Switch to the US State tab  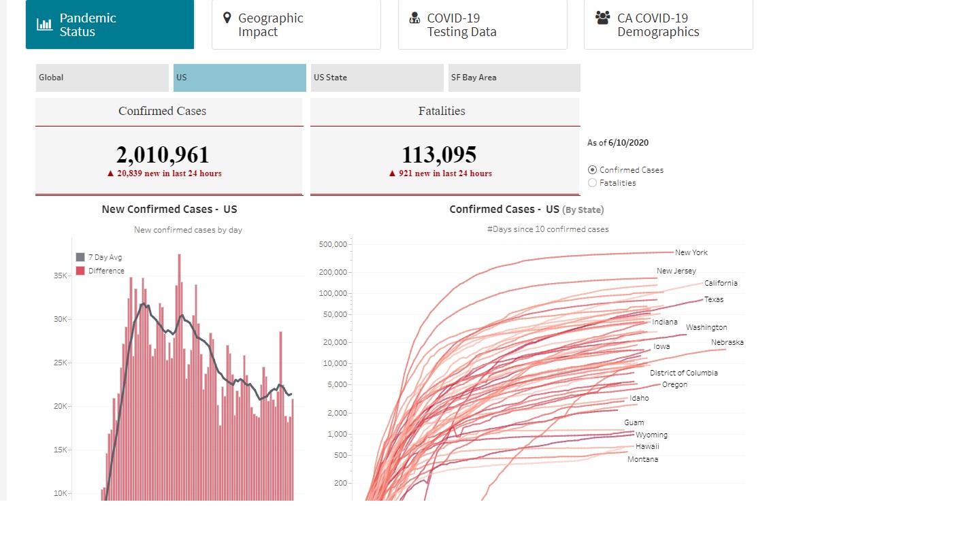point(376,78)
